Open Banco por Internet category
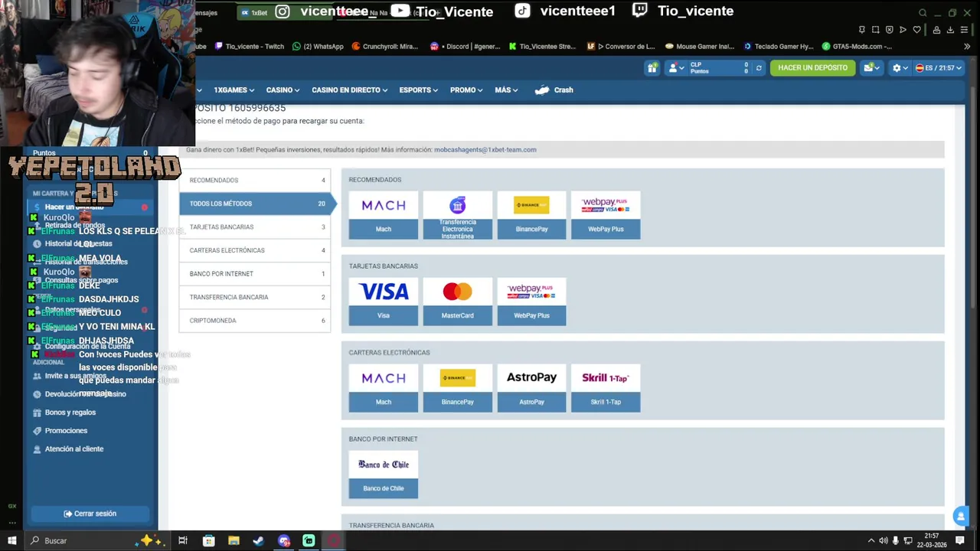The width and height of the screenshot is (980, 551). pos(255,274)
